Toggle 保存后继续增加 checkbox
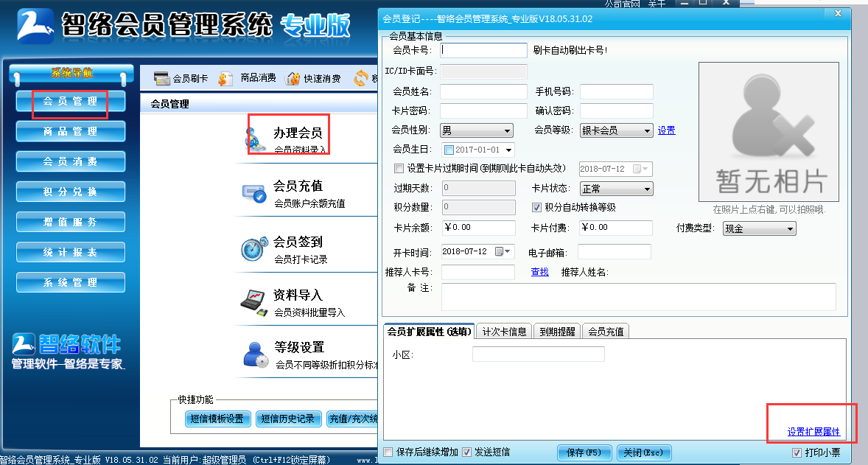This screenshot has height=465, width=868. [388, 452]
